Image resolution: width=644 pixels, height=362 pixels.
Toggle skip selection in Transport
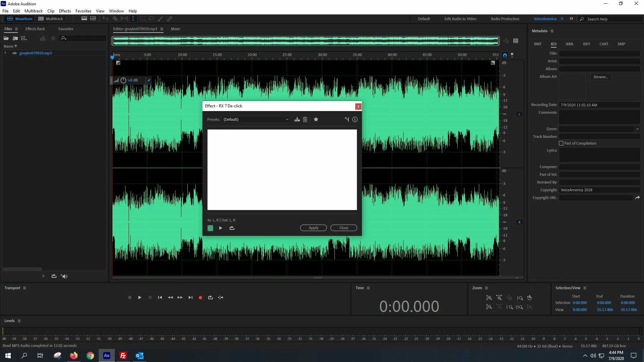221,298
